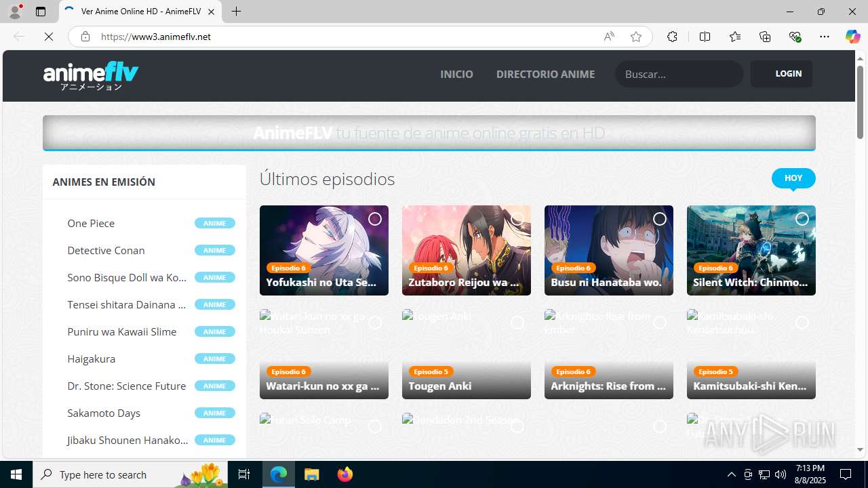Open Dr. Stone: Science Future link
Viewport: 868px width, 488px height.
pyautogui.click(x=126, y=386)
